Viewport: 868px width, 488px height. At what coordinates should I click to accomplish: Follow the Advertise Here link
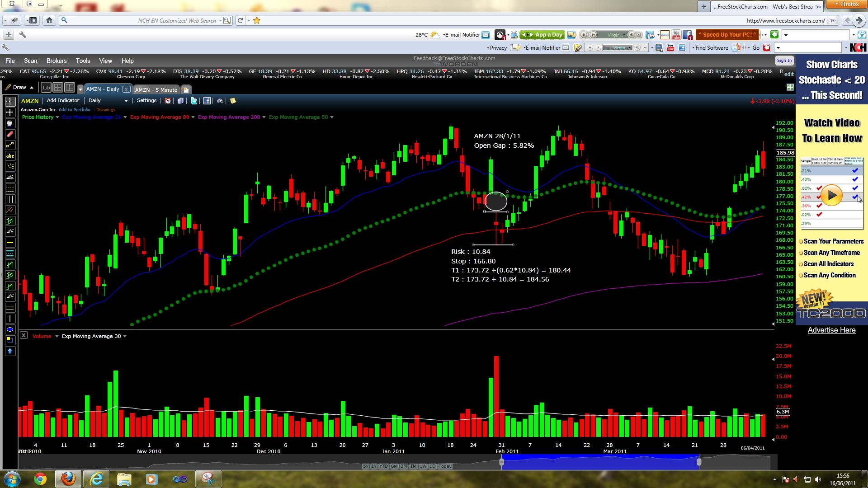[832, 330]
